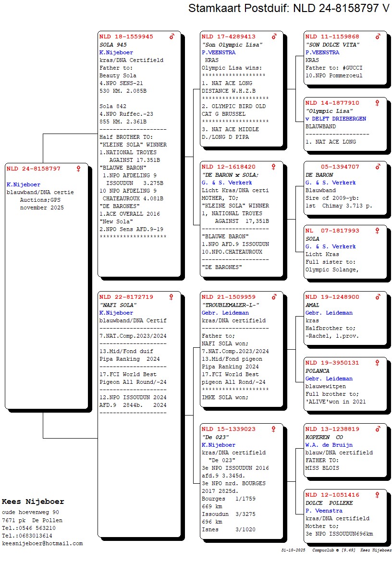Click female symbol on NLD 12-1618420 card
The height and width of the screenshot is (563, 392).
tap(274, 167)
